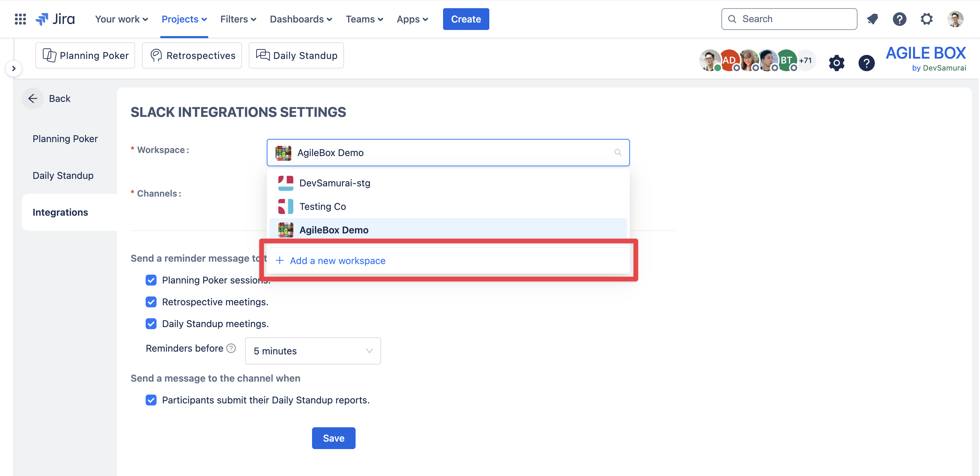980x476 pixels.
Task: Select Daily Standup in left sidebar
Action: click(63, 175)
